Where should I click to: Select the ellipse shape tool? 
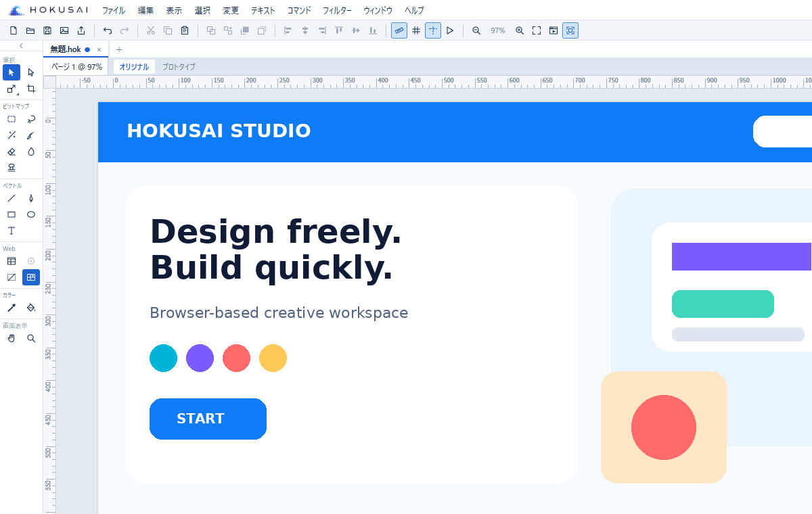click(x=31, y=214)
